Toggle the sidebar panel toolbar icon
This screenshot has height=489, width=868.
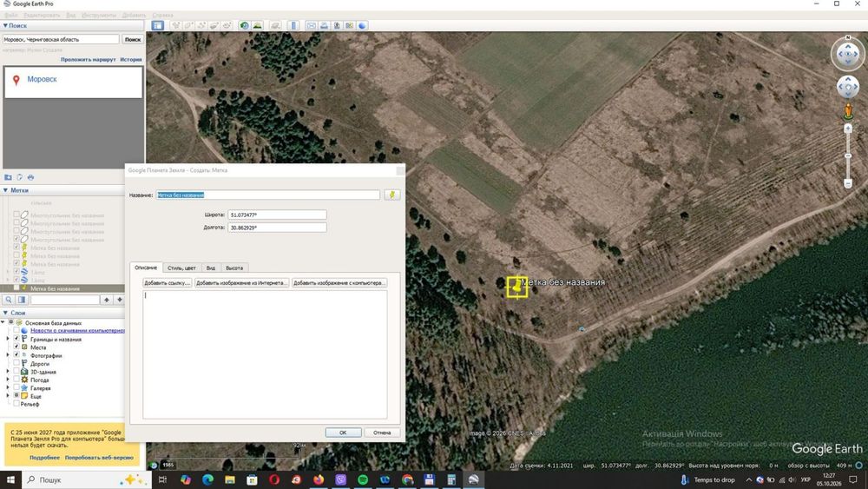[158, 25]
